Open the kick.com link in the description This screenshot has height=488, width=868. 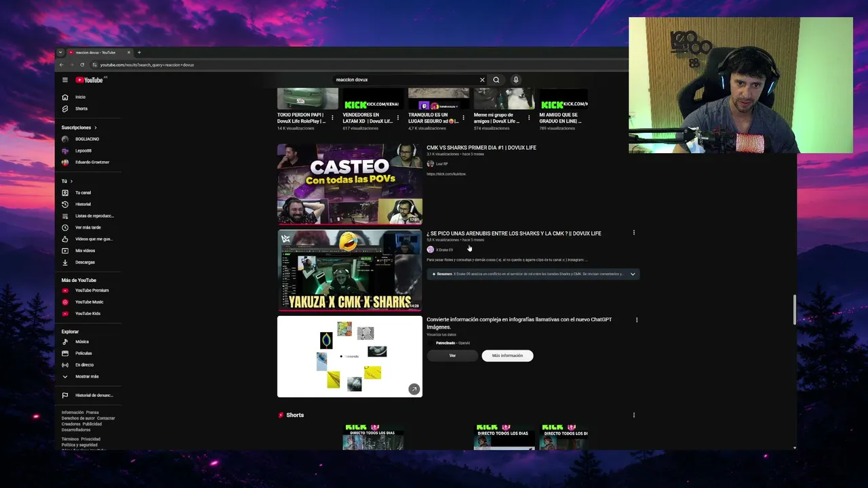point(446,174)
